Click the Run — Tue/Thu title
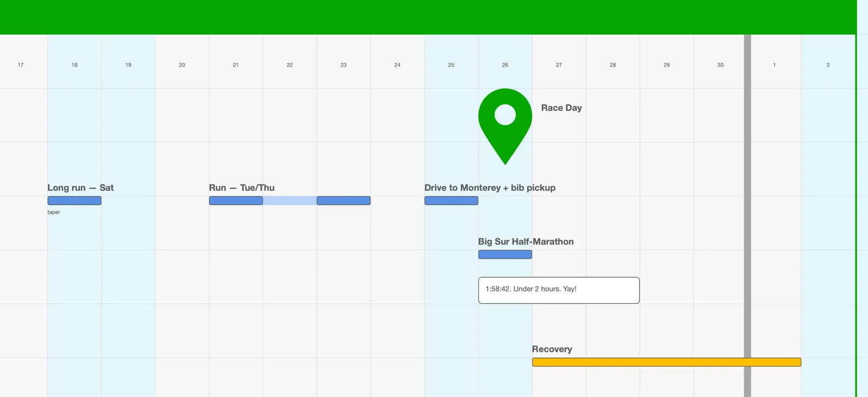The width and height of the screenshot is (868, 397). pyautogui.click(x=242, y=188)
